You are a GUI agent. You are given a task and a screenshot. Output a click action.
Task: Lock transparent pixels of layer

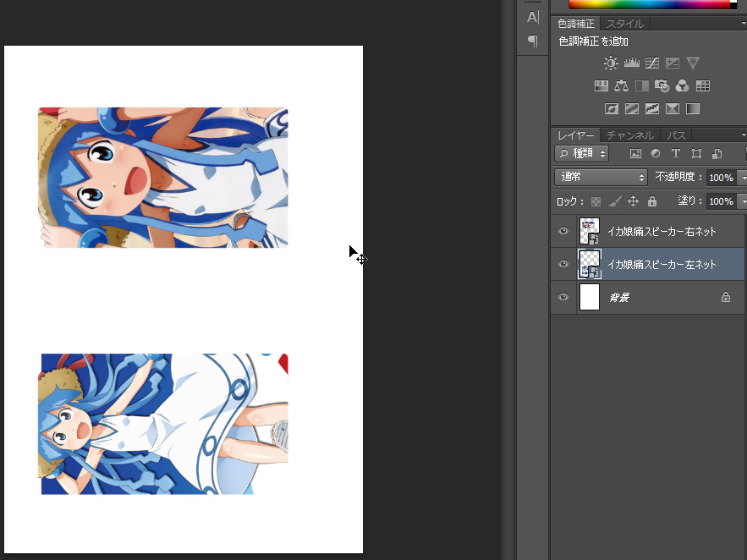coord(596,201)
